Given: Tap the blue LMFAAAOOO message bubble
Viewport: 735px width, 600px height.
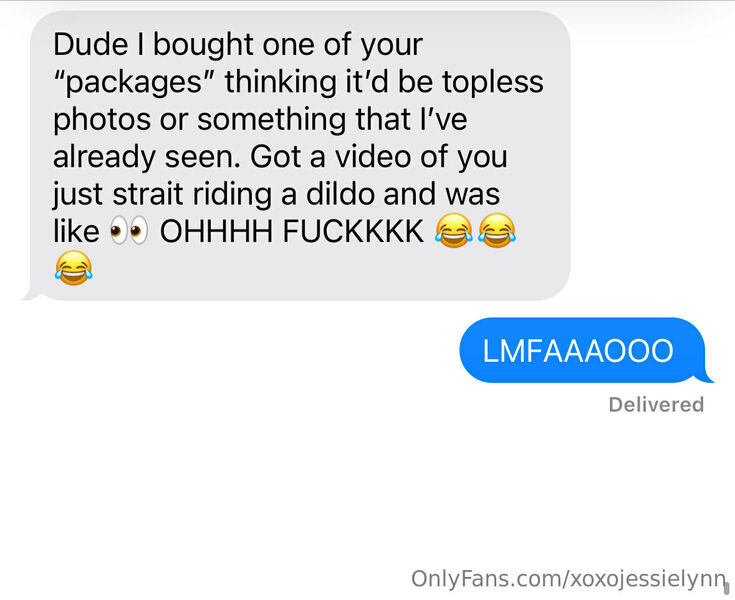Looking at the screenshot, I should 582,350.
